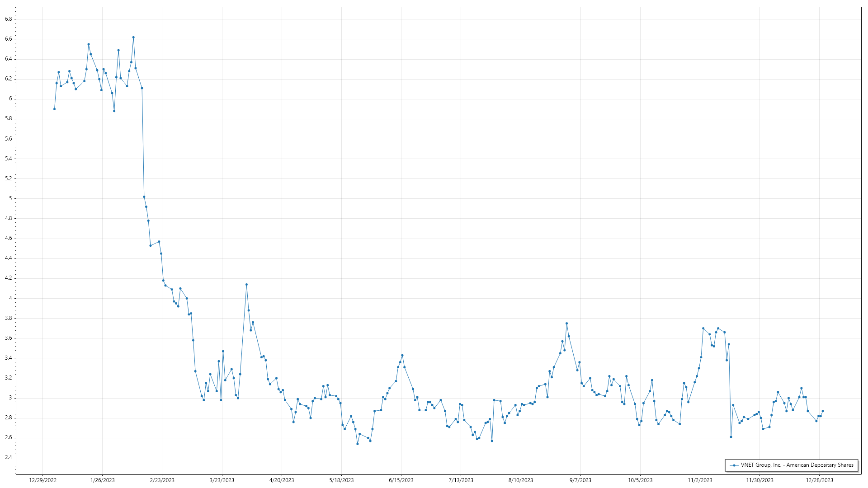868x488 pixels.
Task: Click the legend line marker icon
Action: [734, 465]
